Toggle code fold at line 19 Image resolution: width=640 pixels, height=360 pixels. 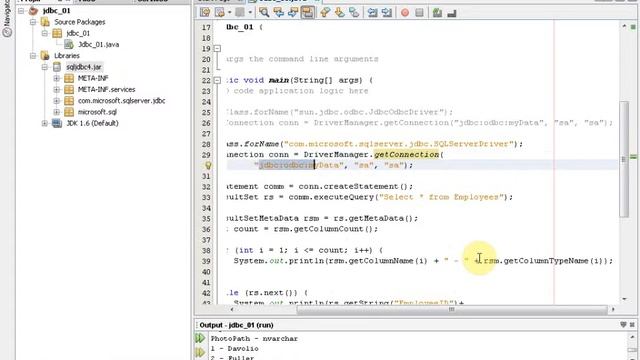218,49
